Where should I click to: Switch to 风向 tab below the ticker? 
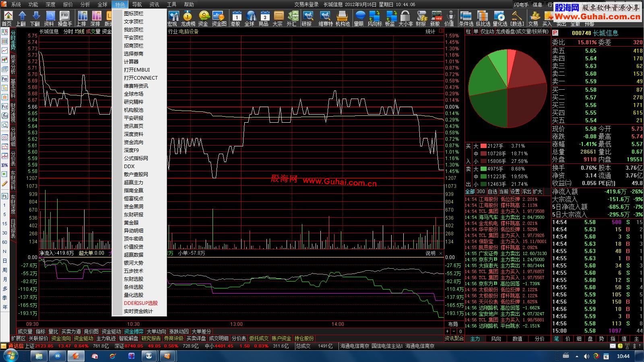(496, 339)
